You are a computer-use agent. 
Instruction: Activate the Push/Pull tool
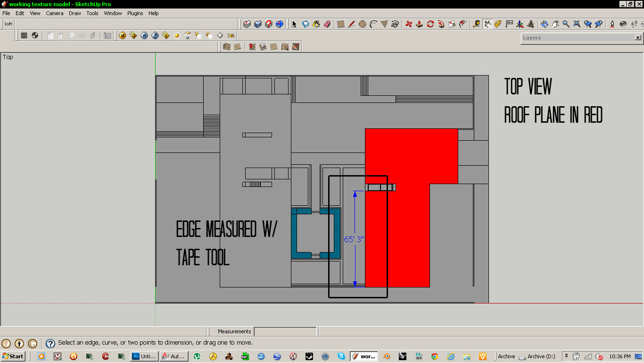(419, 24)
